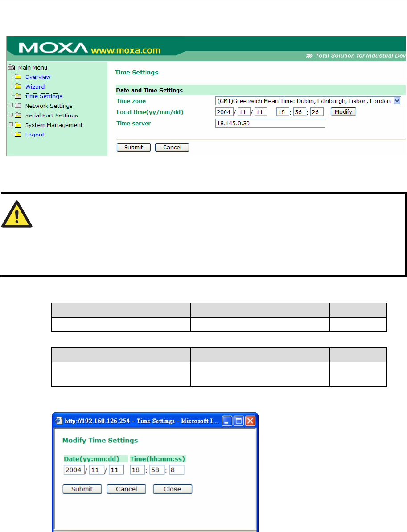Click the Wizard folder icon
Image resolution: width=407 pixels, height=532 pixels.
(x=18, y=87)
